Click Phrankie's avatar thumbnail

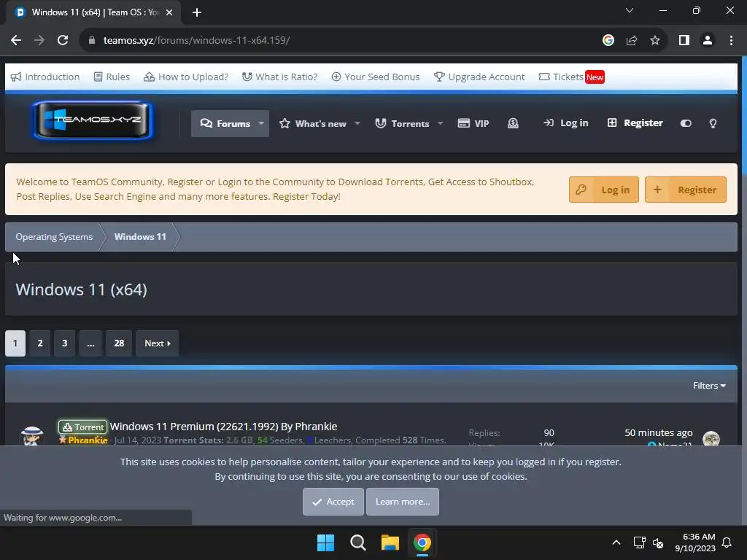point(32,436)
